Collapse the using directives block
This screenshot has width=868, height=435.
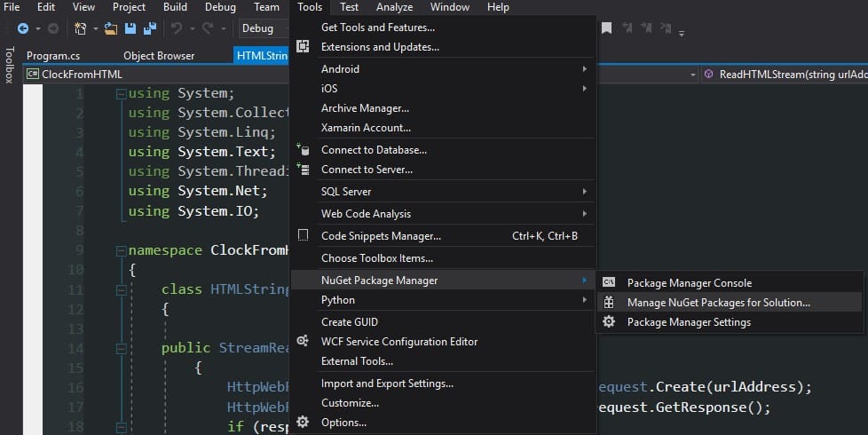[122, 93]
